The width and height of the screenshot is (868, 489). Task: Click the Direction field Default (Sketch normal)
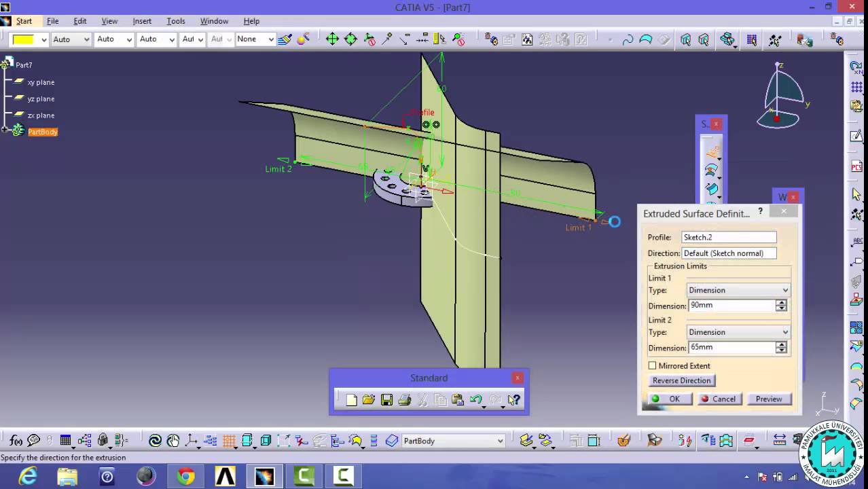729,253
